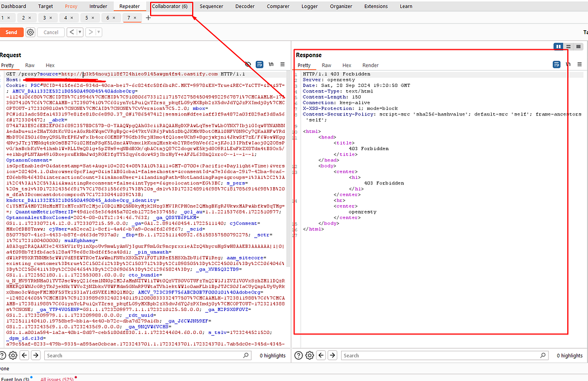Switch Request view to Hex
Viewport: 588px width, 381px height.
pos(50,65)
